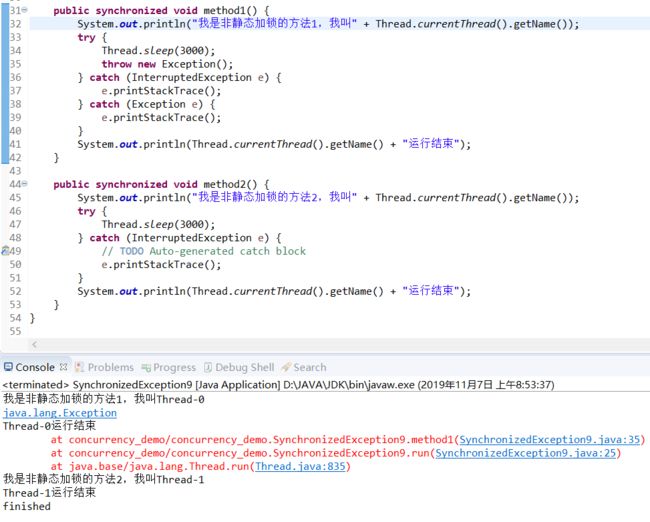Close the Console view using X icon
The height and width of the screenshot is (522, 650).
pyautogui.click(x=63, y=367)
